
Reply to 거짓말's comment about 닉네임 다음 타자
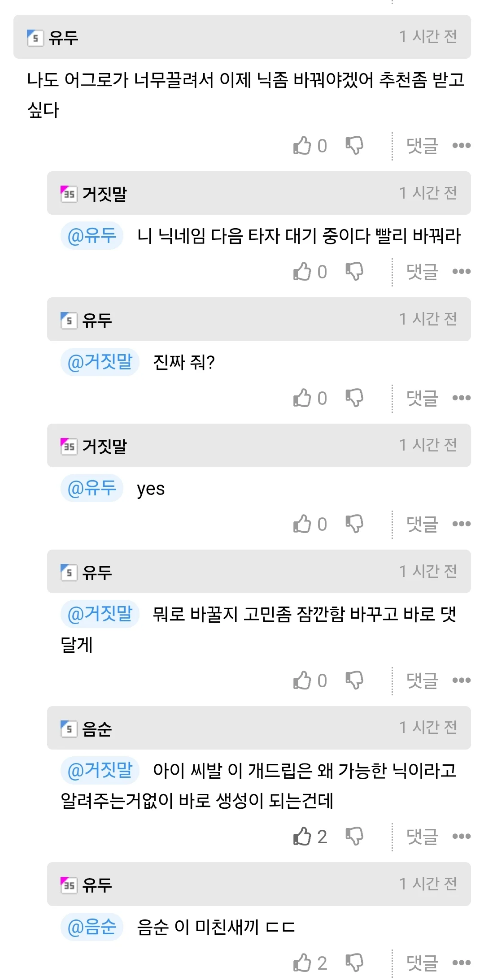click(422, 272)
